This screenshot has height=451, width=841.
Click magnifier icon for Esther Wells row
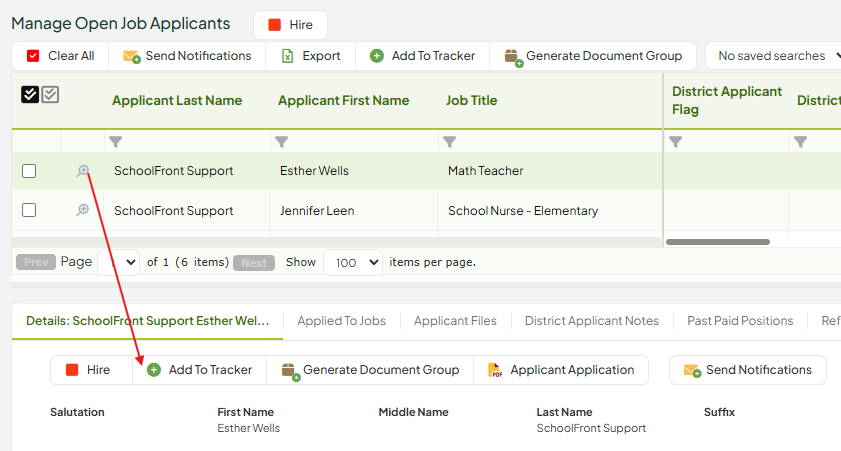83,171
